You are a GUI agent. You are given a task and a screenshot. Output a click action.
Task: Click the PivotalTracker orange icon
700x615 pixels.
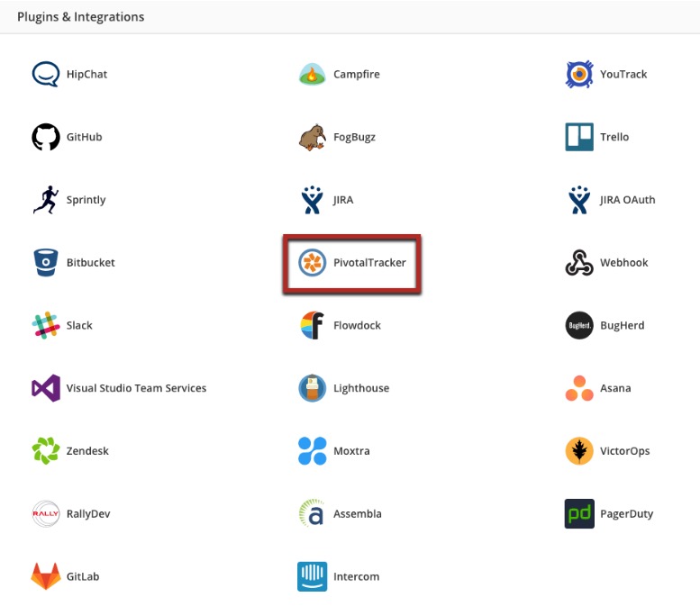[312, 262]
